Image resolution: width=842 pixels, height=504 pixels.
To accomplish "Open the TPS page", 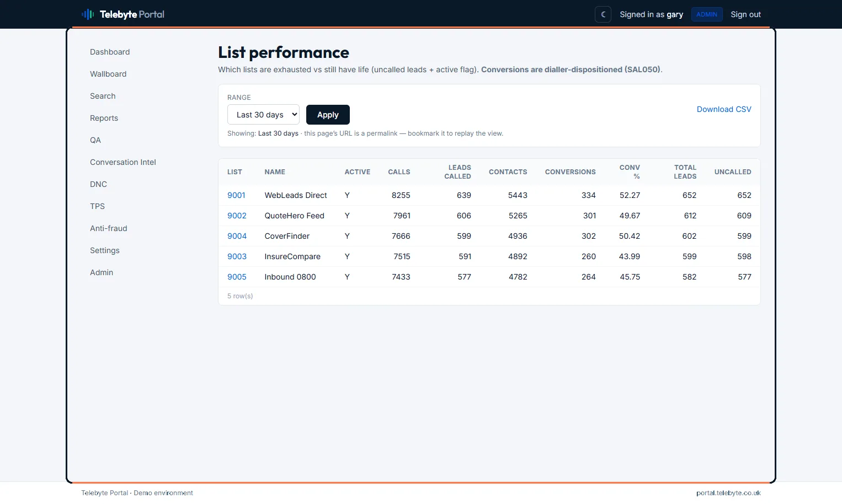I will (x=97, y=206).
